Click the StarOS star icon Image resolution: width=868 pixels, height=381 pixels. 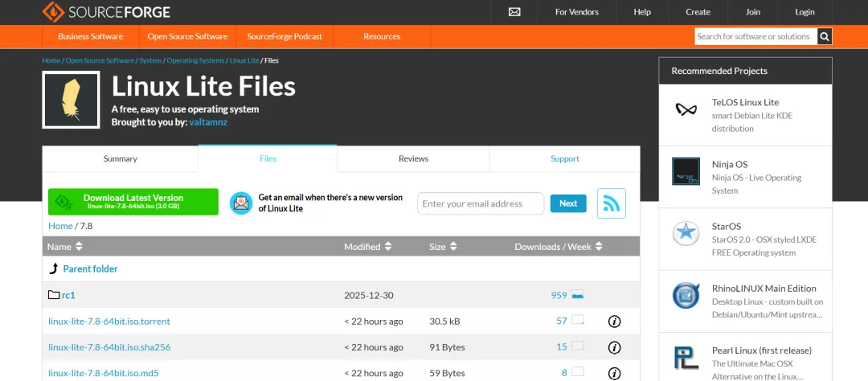(x=686, y=233)
